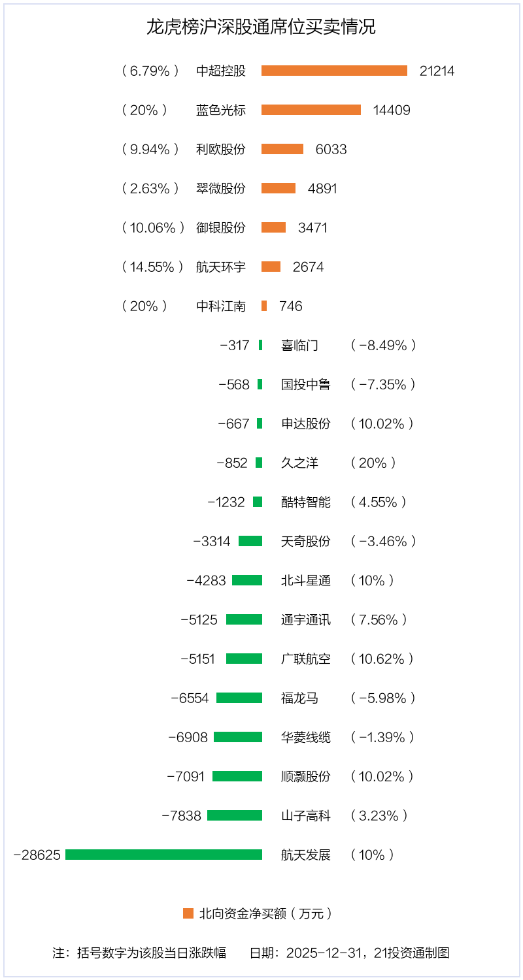
Task: Click the 山子高科 green bar
Action: pyautogui.click(x=235, y=815)
